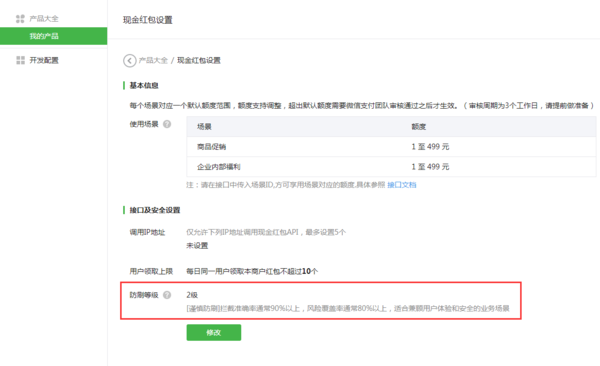The height and width of the screenshot is (366, 600).
Task: Click the 商品促销 table cell
Action: pyautogui.click(x=211, y=147)
